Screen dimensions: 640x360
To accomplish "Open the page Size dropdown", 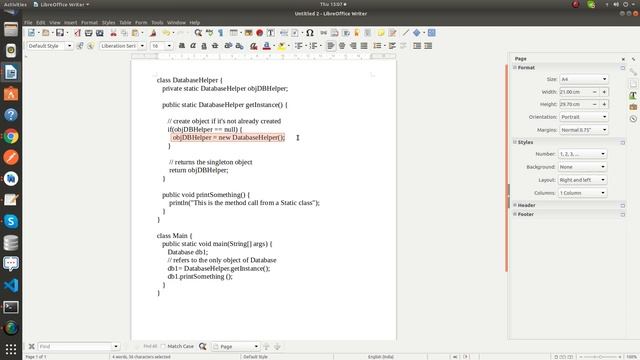I will coord(584,79).
